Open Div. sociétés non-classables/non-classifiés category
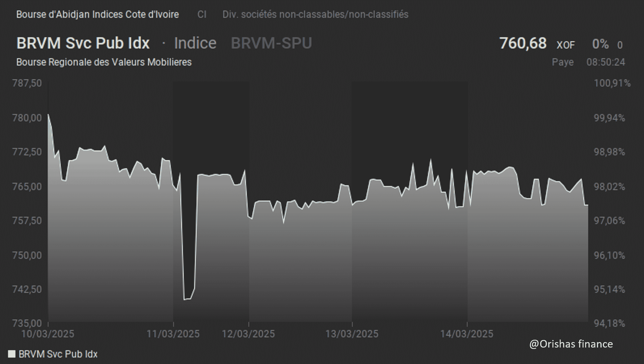Viewport: 644px width, 364px height. [315, 15]
